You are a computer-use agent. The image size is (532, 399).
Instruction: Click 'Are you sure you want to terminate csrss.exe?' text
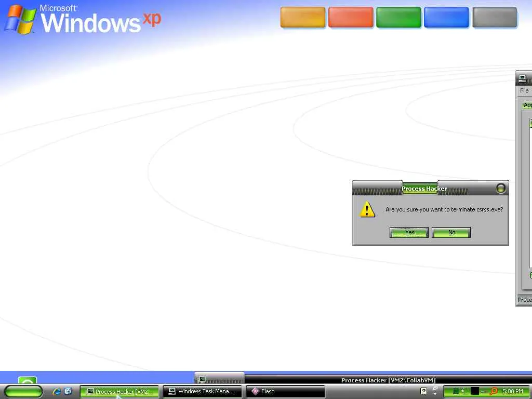(x=444, y=209)
